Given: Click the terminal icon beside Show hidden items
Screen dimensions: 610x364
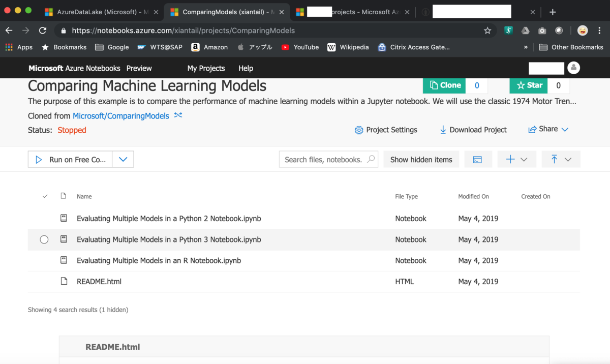Looking at the screenshot, I should click(x=477, y=160).
